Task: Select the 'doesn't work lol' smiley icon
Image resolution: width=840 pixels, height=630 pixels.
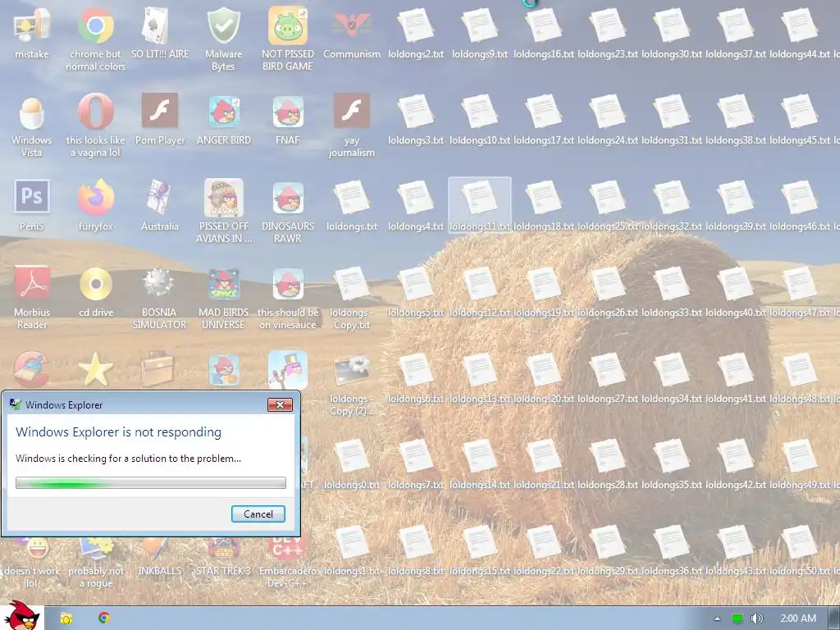Action: pos(32,563)
